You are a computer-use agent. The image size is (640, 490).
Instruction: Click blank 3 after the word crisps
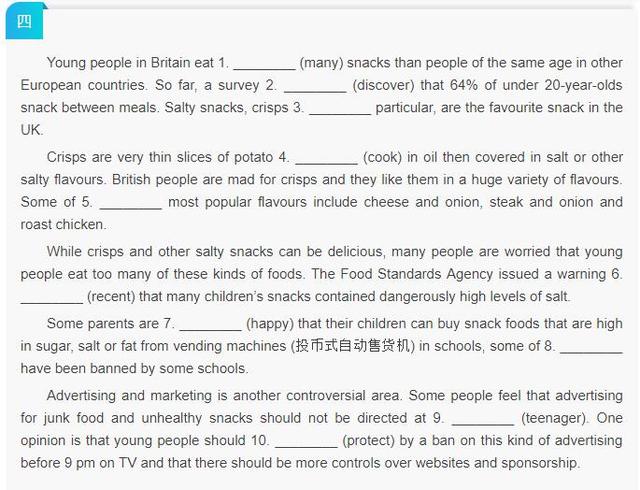pyautogui.click(x=339, y=108)
